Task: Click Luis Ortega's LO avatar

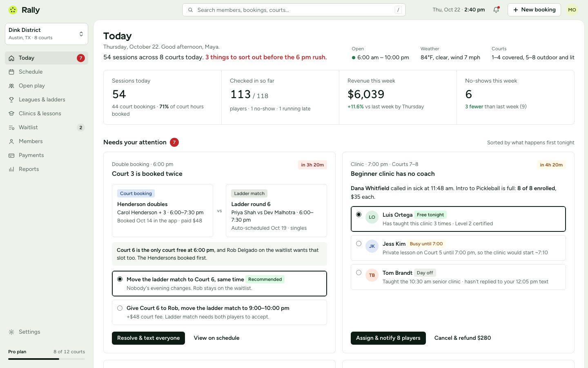Action: [x=372, y=218]
